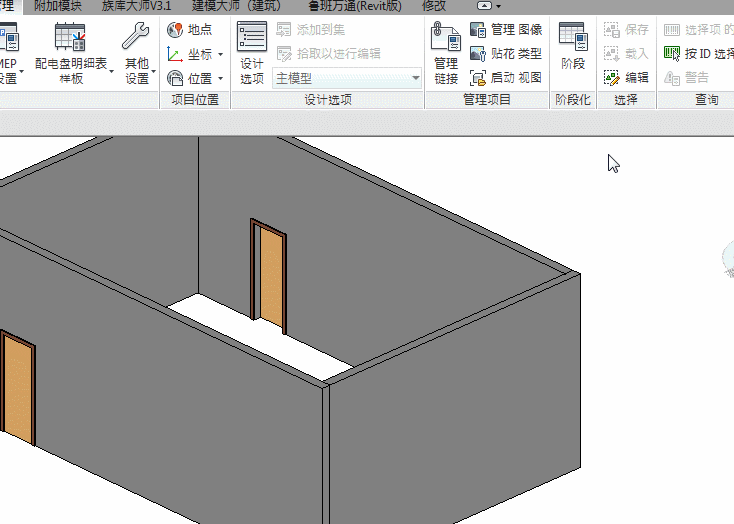Click the Position (位置) icon
The width and height of the screenshot is (734, 524).
point(175,78)
